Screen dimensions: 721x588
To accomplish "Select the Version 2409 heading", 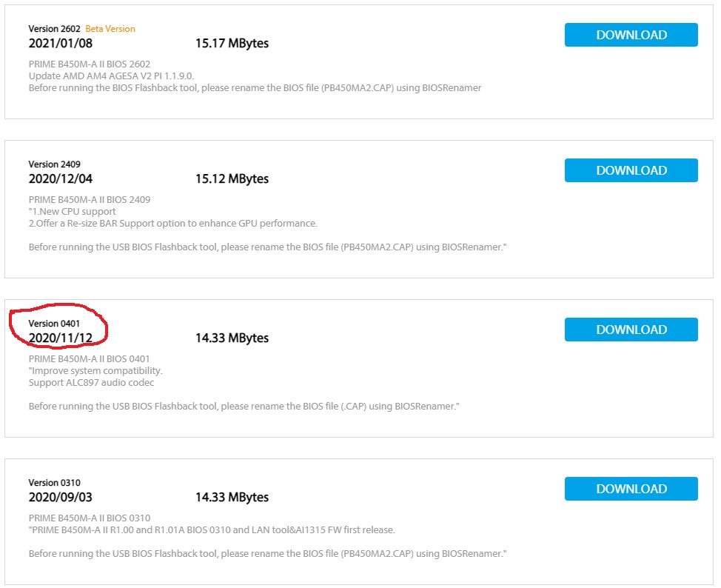I will tap(54, 164).
